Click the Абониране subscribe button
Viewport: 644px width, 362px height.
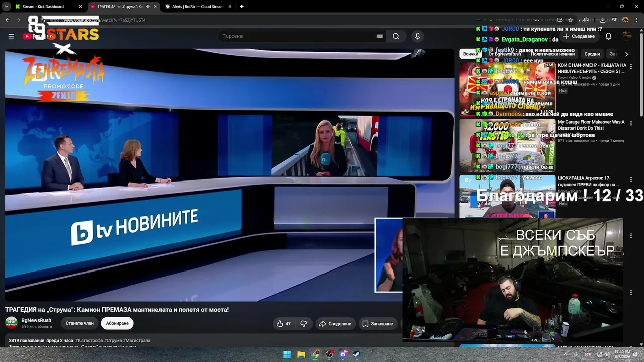pos(117,323)
